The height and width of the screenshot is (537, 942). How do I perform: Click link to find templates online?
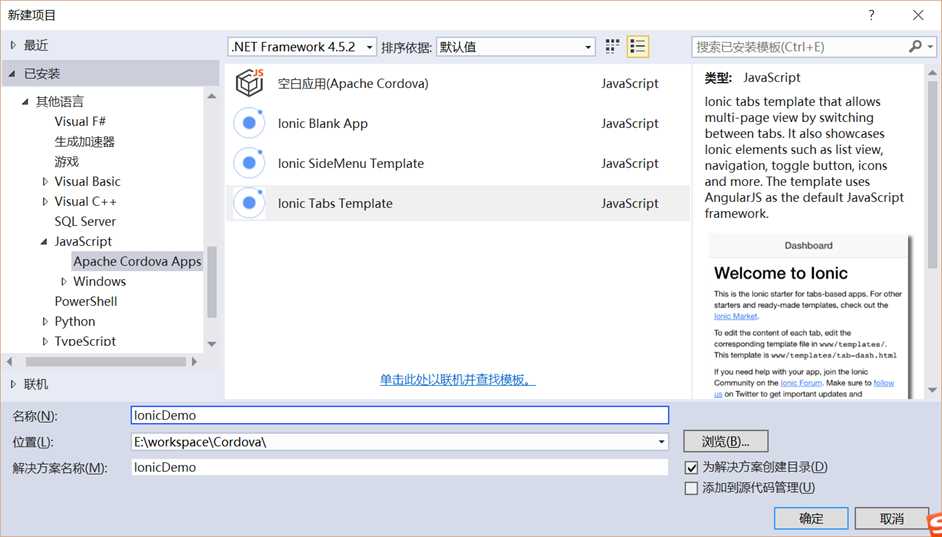pos(457,380)
